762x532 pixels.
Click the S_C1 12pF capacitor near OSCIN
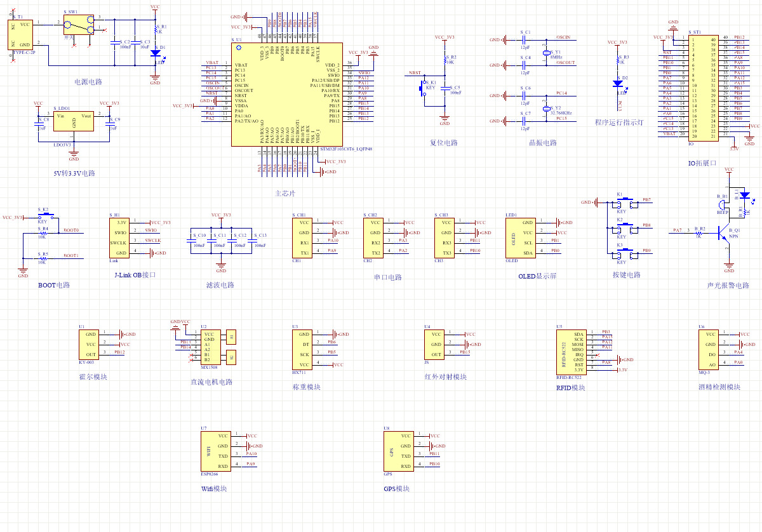[x=525, y=39]
